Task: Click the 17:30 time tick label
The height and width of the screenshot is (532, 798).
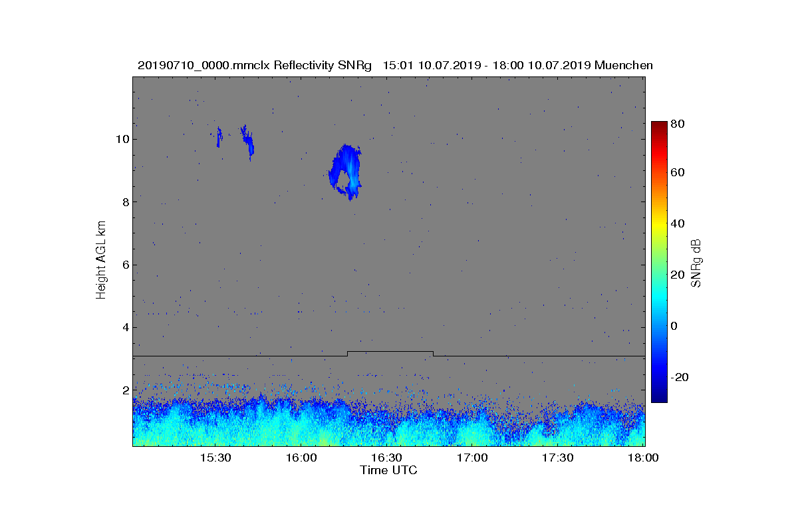Action: coord(558,458)
